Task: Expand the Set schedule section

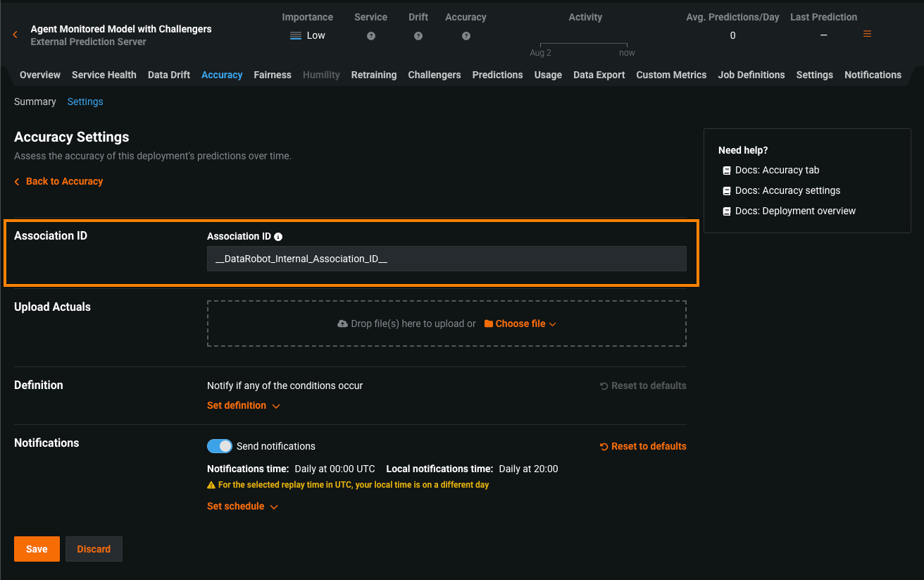Action: [242, 507]
